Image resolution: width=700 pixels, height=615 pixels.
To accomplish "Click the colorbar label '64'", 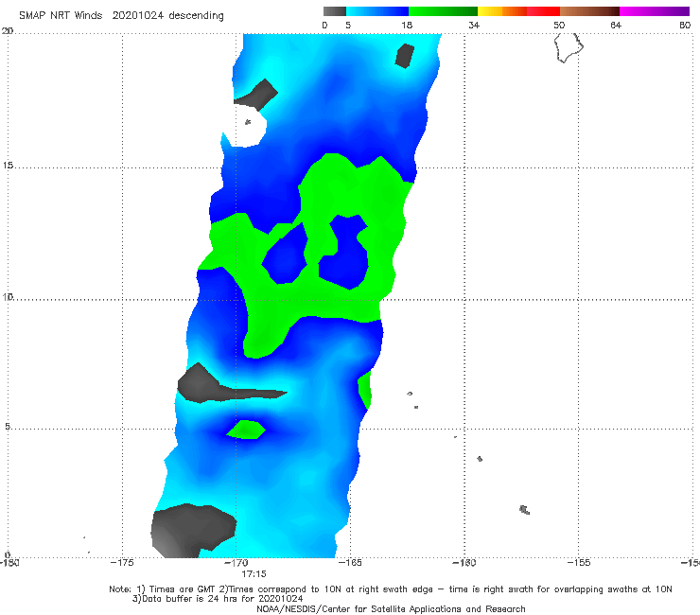I will pyautogui.click(x=616, y=25).
